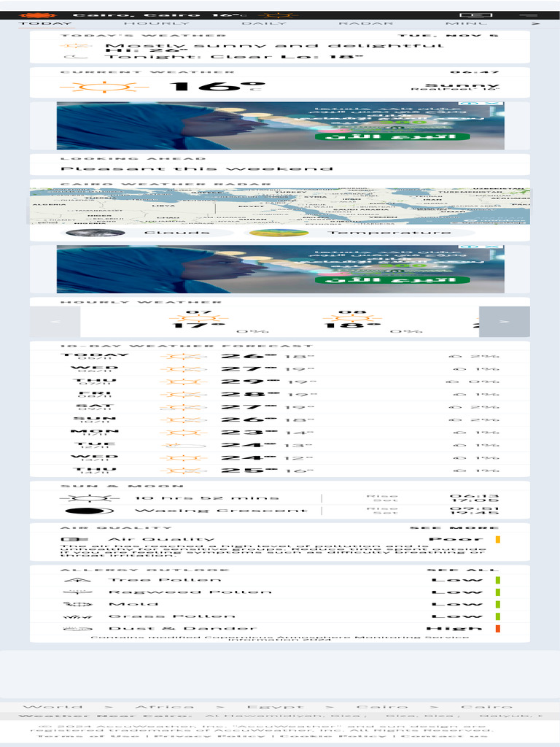Switch to the DAILY tab
560x747 pixels.
pos(264,23)
